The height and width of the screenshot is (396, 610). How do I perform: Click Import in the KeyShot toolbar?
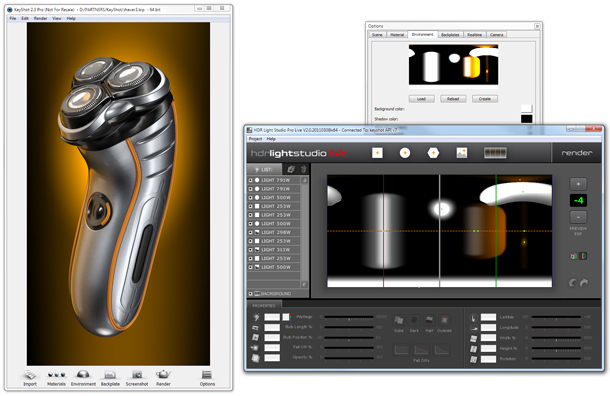(x=30, y=378)
